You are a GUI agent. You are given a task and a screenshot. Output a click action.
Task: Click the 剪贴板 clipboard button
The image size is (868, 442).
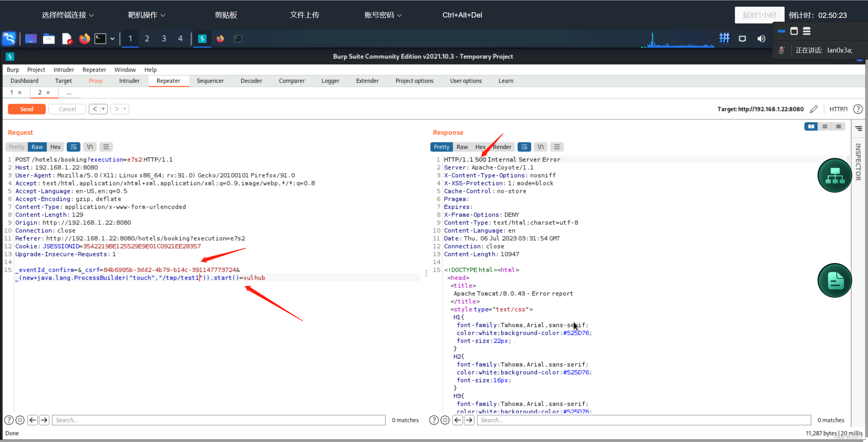(226, 15)
